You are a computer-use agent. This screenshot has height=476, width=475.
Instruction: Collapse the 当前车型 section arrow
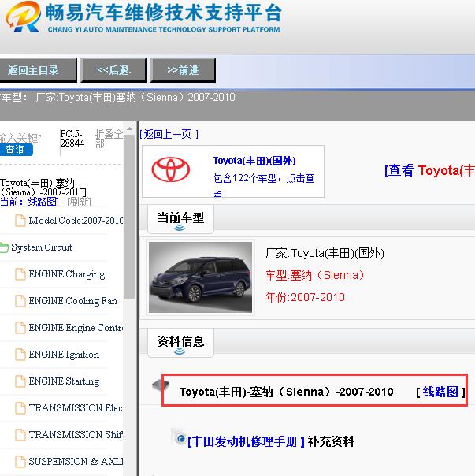click(180, 228)
